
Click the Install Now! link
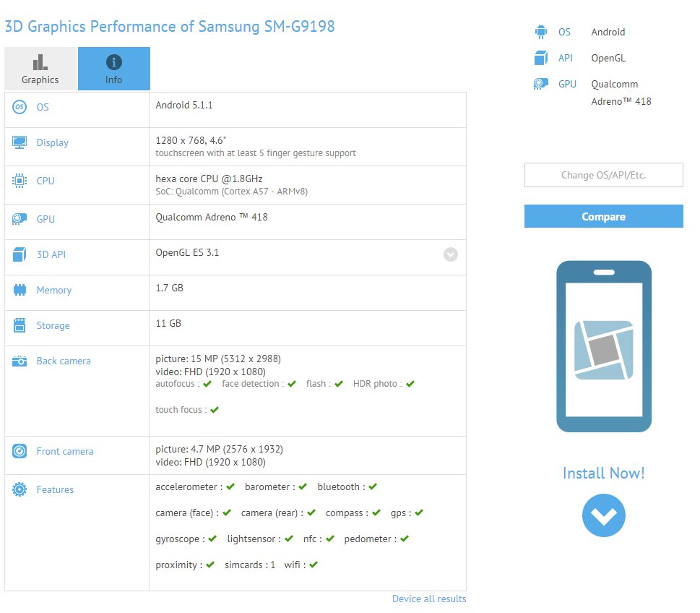pos(604,473)
